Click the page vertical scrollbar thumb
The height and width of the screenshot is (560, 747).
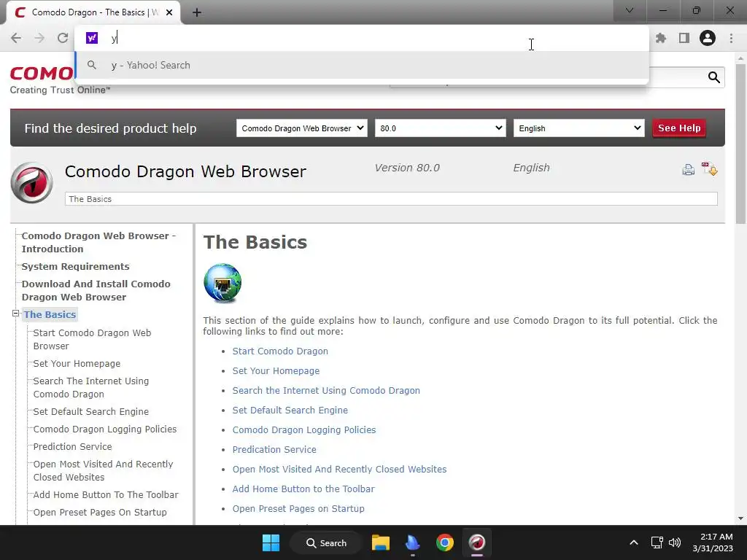tap(740, 143)
